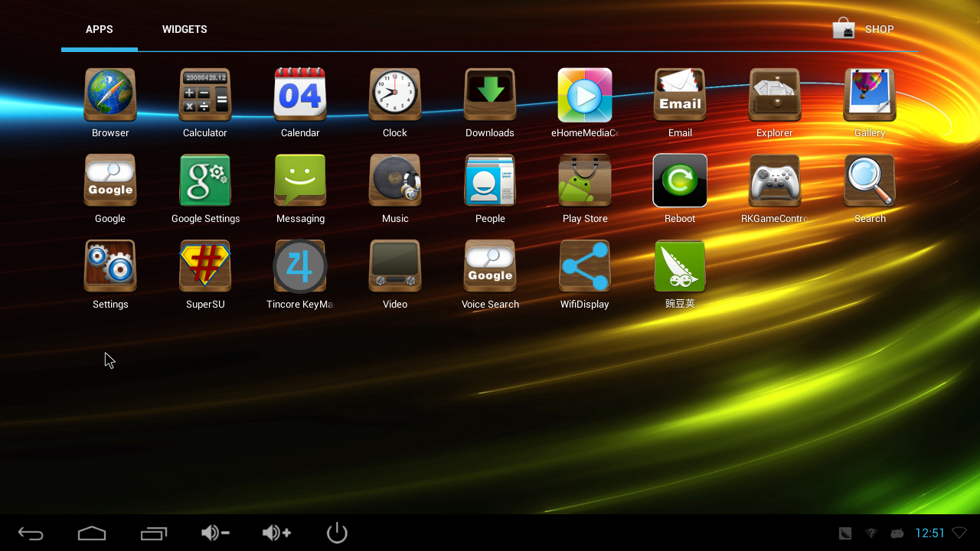Open the Music app

point(395,181)
